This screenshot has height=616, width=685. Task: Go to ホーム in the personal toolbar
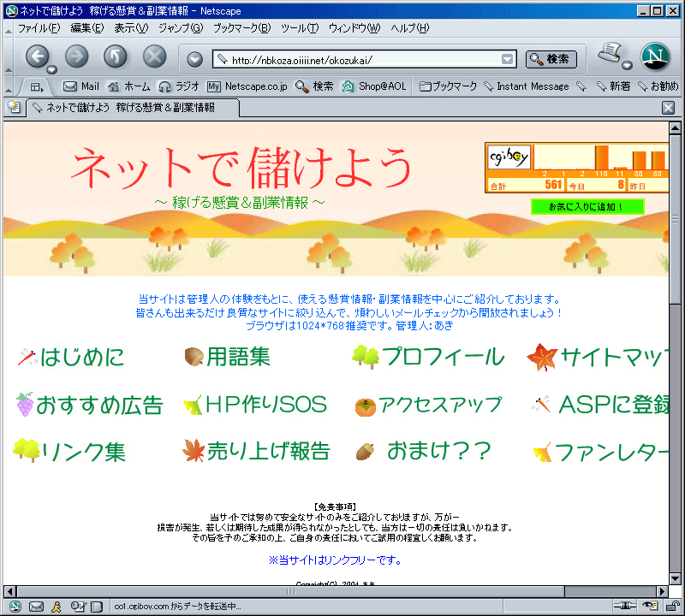click(129, 86)
